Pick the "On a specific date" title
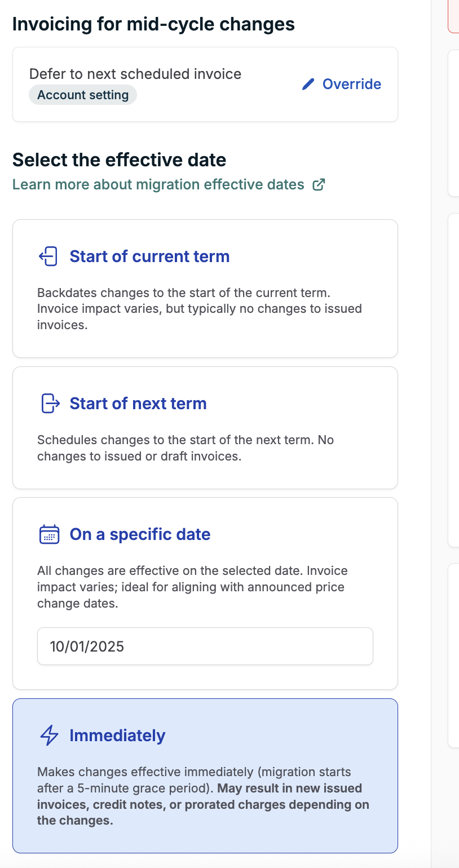The width and height of the screenshot is (459, 868). pyautogui.click(x=140, y=534)
